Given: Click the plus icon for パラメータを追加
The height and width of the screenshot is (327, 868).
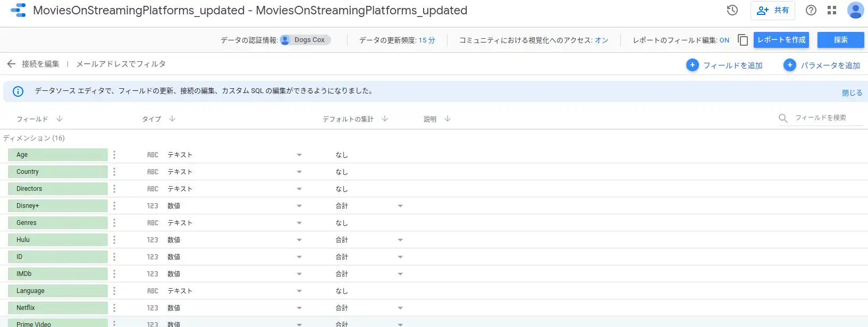Looking at the screenshot, I should point(790,65).
